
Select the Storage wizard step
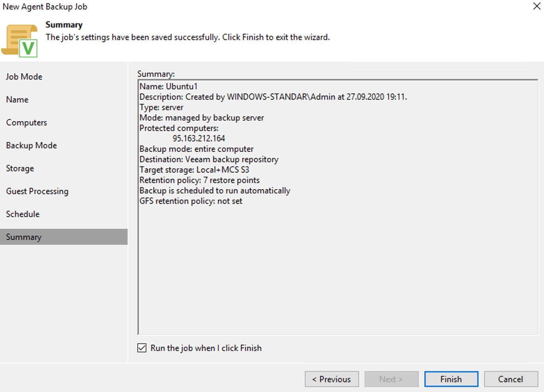[x=20, y=168]
